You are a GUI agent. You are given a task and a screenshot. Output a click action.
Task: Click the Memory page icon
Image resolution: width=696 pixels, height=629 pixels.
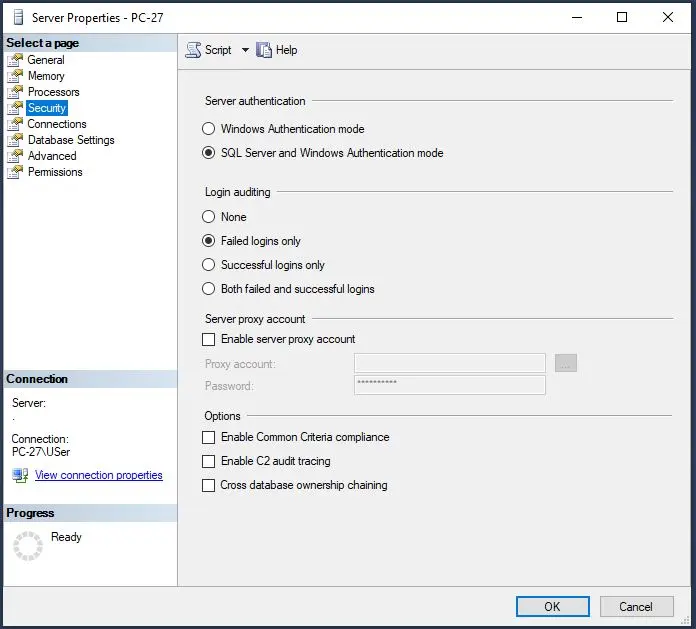(x=15, y=76)
